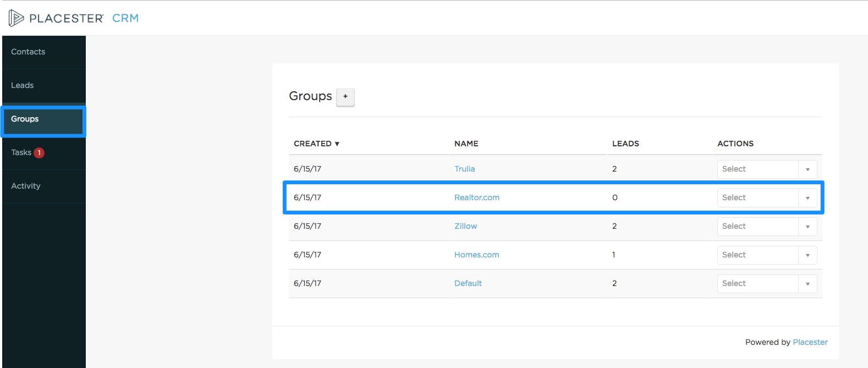Open actions dropdown for Trulia row

point(767,169)
